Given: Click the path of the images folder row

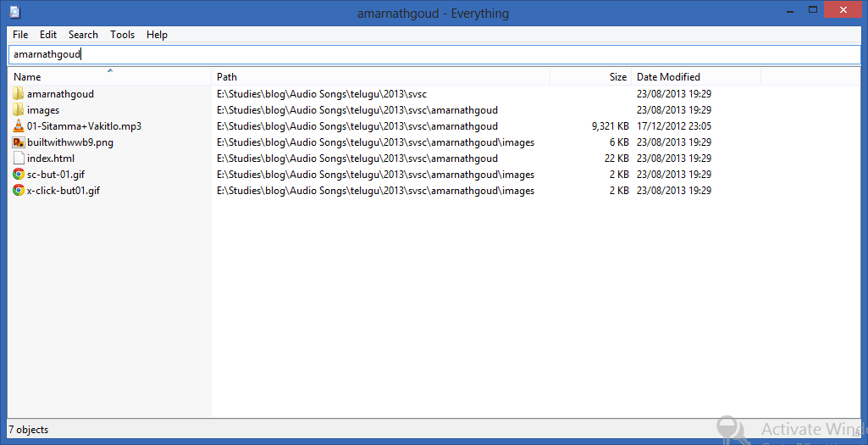Looking at the screenshot, I should (x=357, y=109).
